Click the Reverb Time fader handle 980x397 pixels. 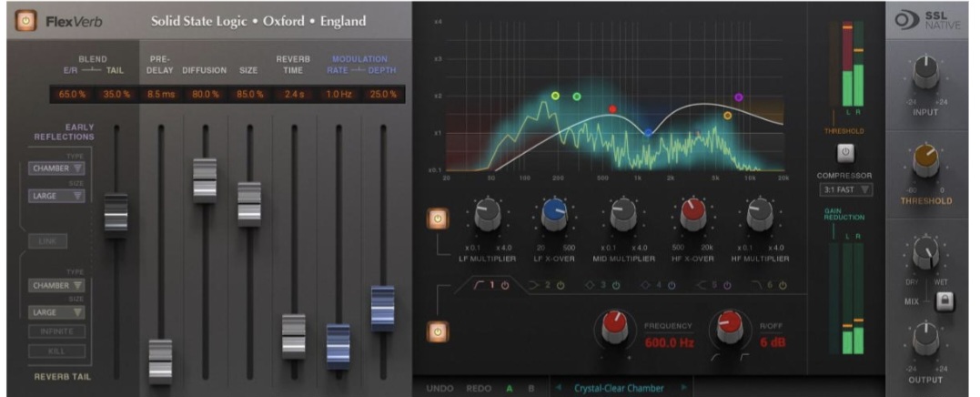294,336
